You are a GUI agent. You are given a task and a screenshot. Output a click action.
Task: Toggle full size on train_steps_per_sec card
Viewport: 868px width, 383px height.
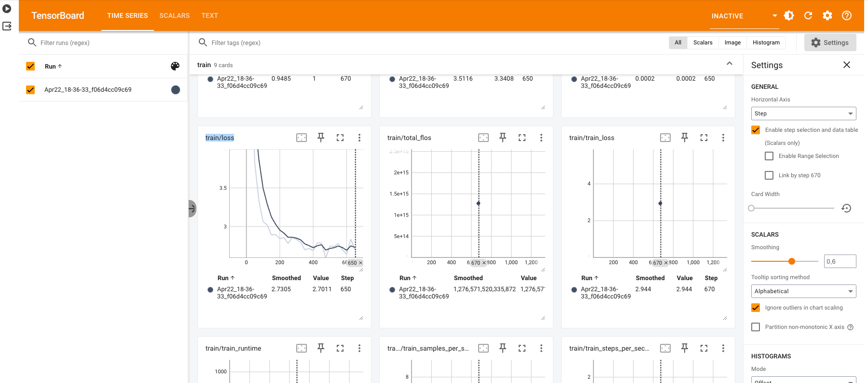(704, 348)
